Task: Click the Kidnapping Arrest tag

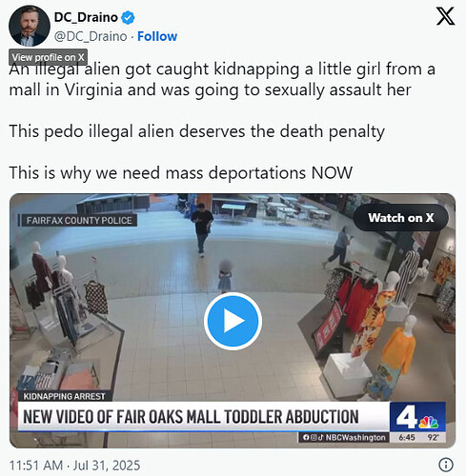Action: (65, 396)
